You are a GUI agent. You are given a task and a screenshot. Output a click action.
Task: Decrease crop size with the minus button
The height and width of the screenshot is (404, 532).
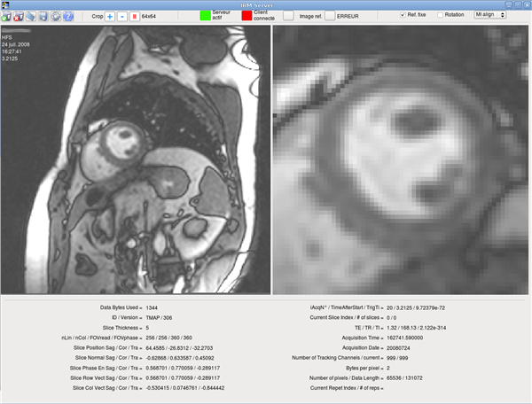tap(122, 16)
